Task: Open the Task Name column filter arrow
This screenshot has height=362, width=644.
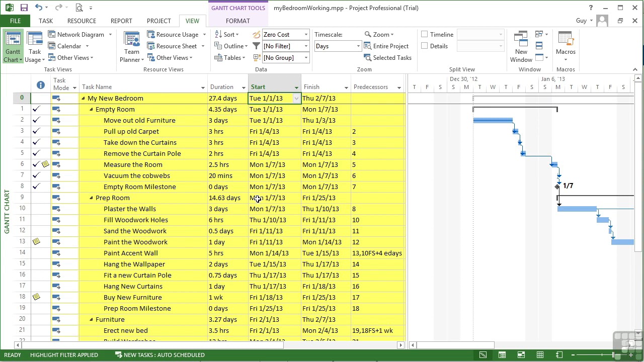Action: (203, 88)
